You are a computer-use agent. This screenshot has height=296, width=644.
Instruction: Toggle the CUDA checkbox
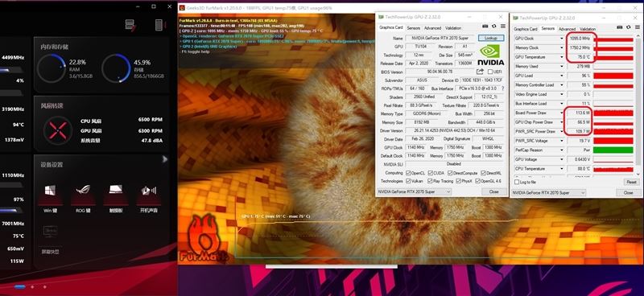[x=430, y=173]
